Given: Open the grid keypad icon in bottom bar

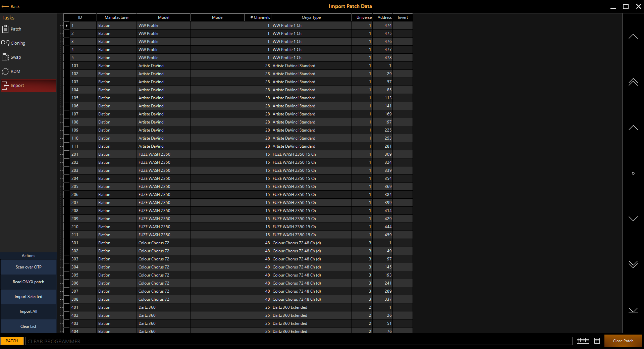Looking at the screenshot, I should coord(597,341).
